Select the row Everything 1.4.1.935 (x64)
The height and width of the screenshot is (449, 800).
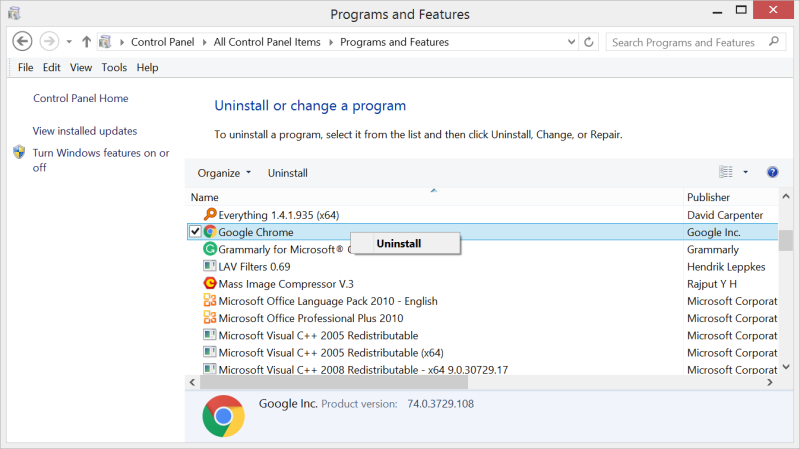click(279, 215)
